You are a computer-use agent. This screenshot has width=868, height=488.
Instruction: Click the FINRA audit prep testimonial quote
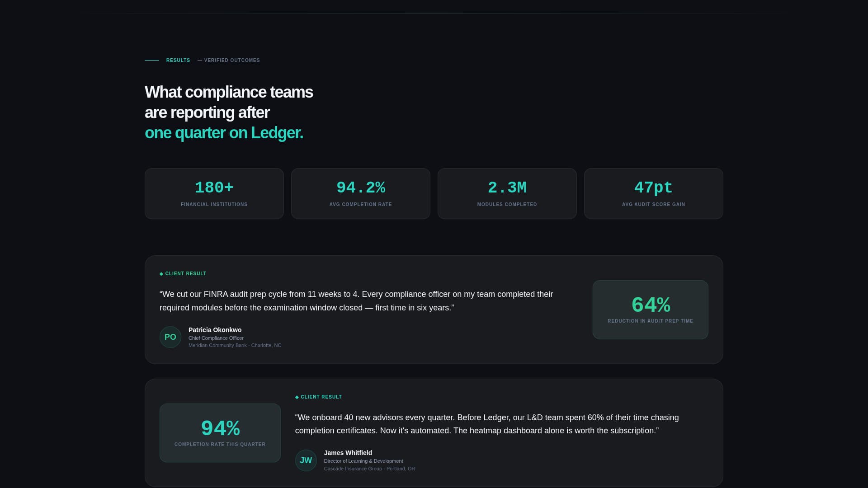click(x=356, y=301)
